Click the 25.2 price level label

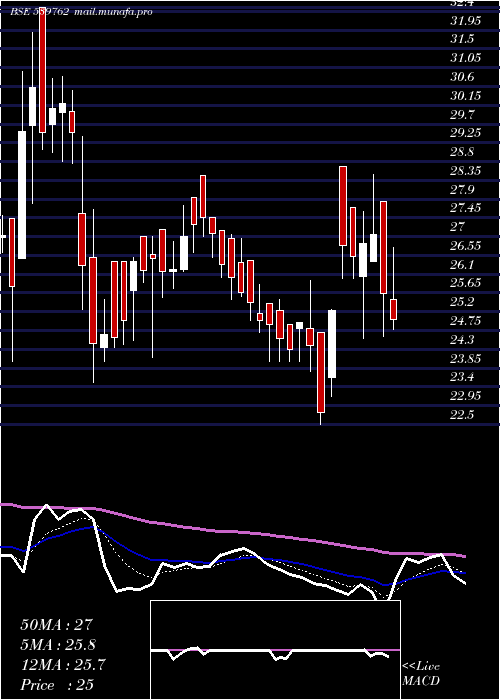point(462,302)
